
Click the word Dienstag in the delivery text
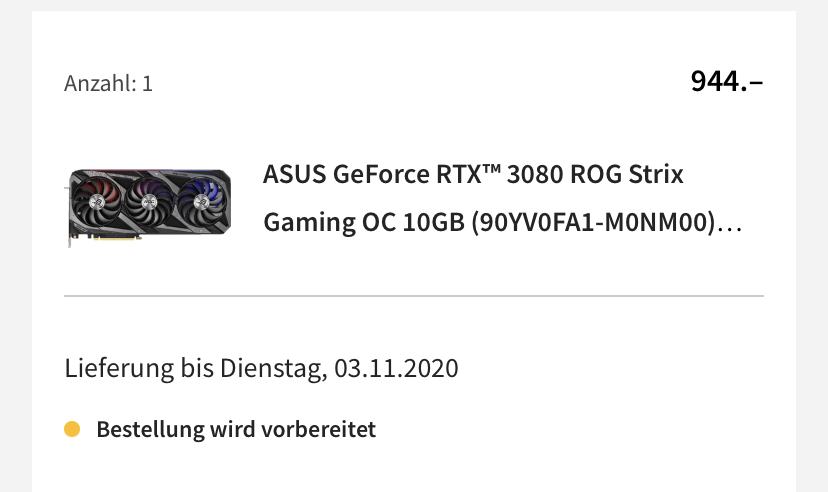(274, 368)
